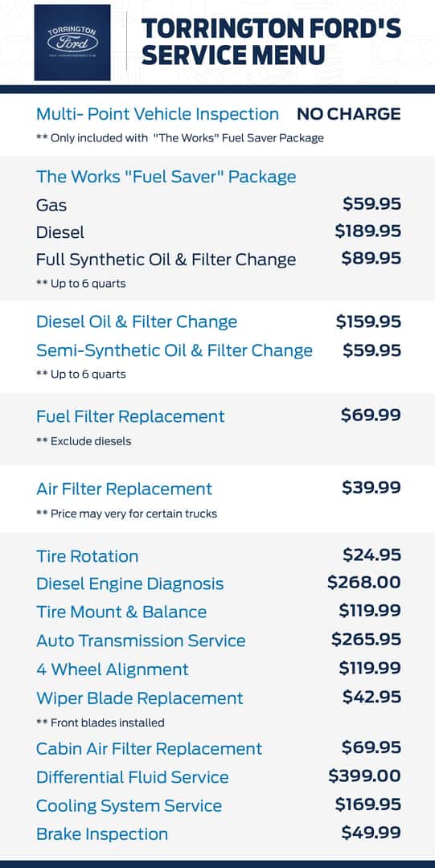Select Tire Mount & Balance service

[x=121, y=612]
